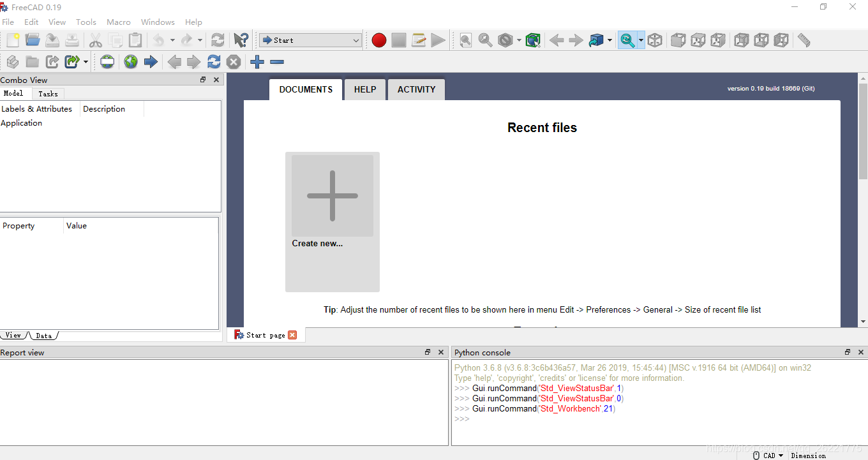The height and width of the screenshot is (460, 868).
Task: Zoom out with the blue minus icon
Action: (277, 62)
